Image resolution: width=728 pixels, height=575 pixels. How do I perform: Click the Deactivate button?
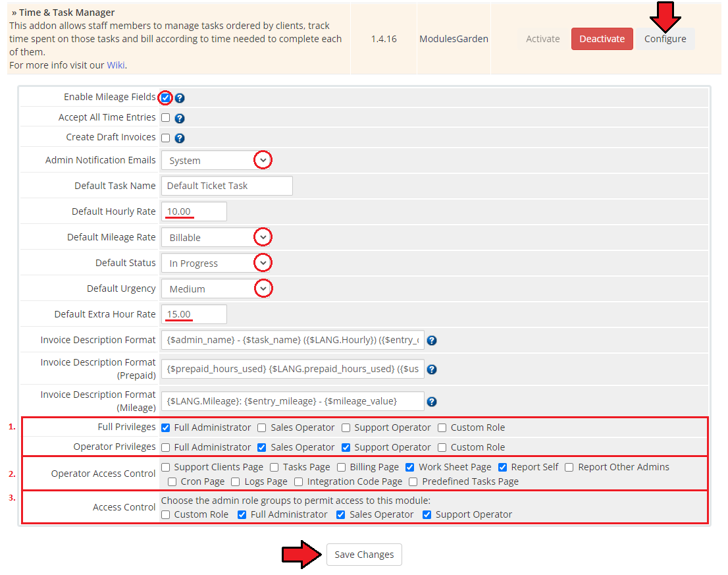pos(602,39)
